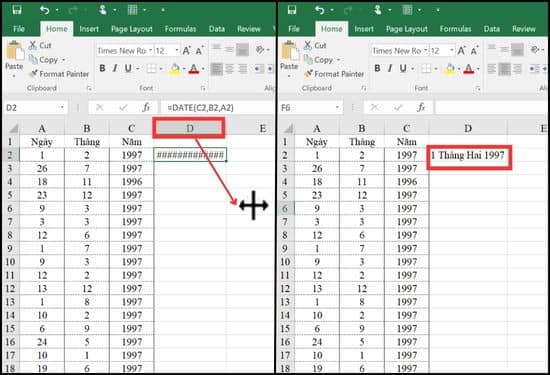Increase font size in right window
Image resolution: width=550 pixels, height=375 pixels.
coord(461,51)
